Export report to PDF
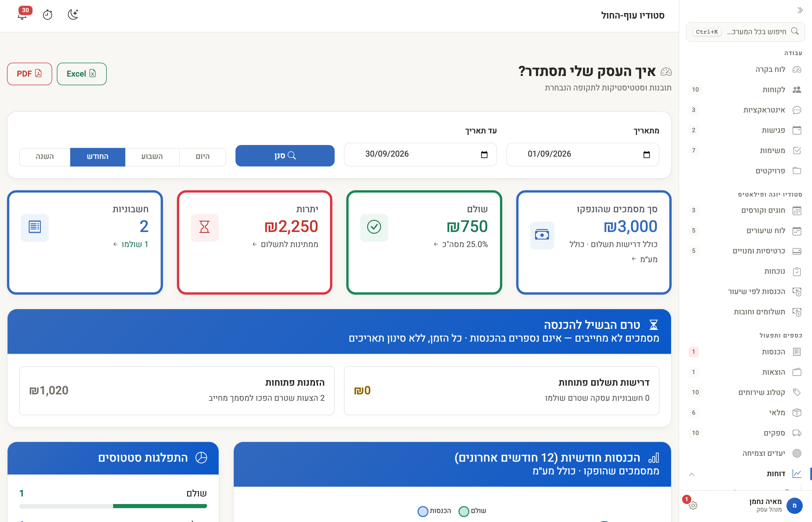Image resolution: width=812 pixels, height=522 pixels. coord(30,74)
